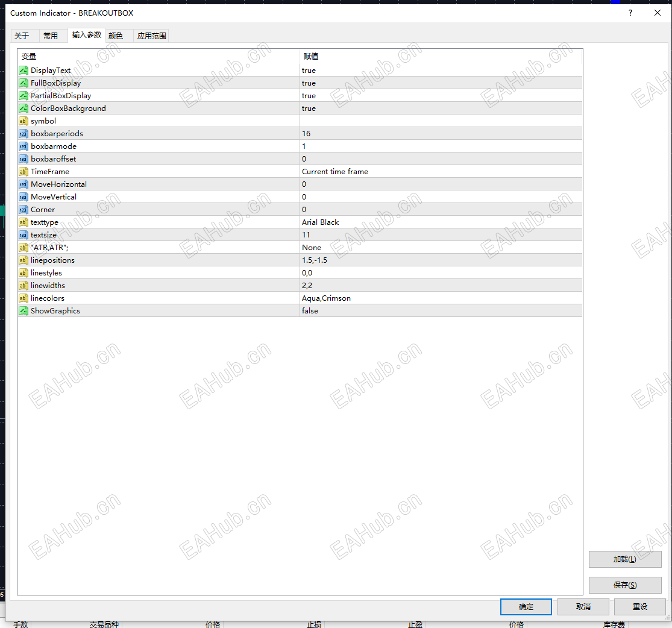Click the FullBoxDisplay boolean type icon

(23, 83)
